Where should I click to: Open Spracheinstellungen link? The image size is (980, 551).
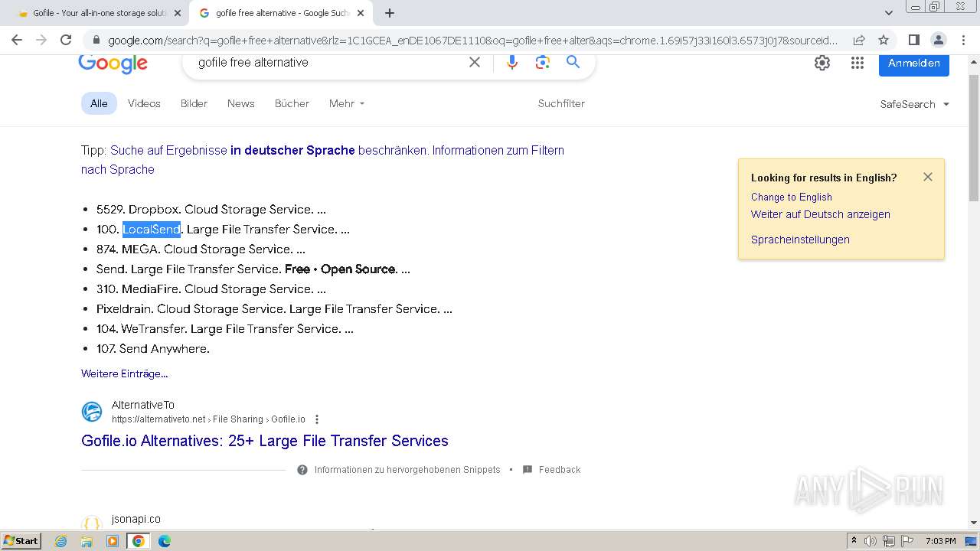pyautogui.click(x=800, y=240)
